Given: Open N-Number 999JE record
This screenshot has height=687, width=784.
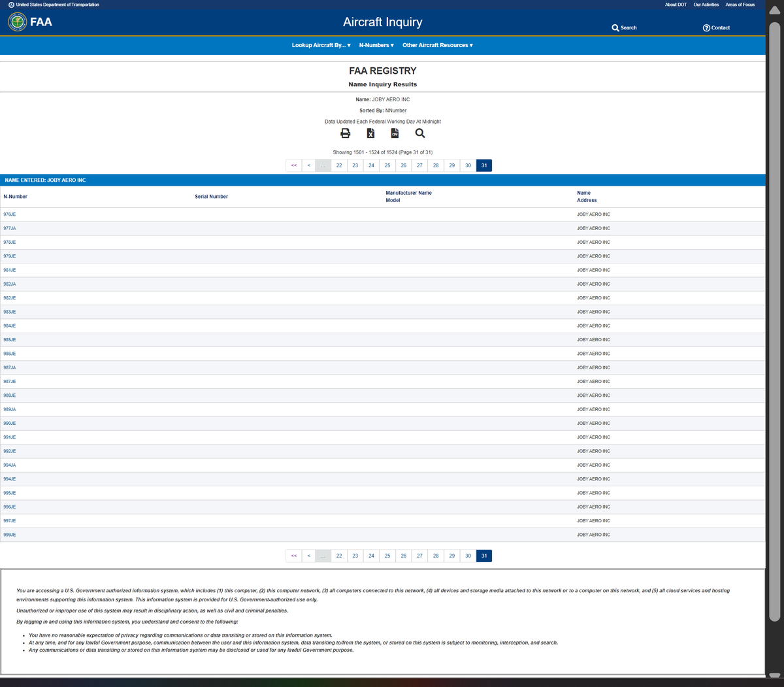Looking at the screenshot, I should coord(9,535).
